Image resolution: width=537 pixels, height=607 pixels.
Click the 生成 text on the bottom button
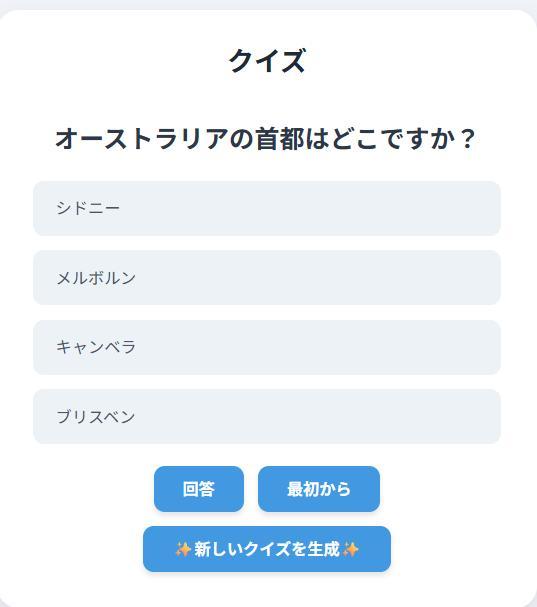tap(324, 549)
